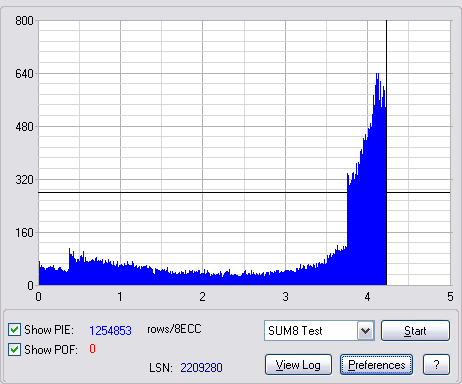
Task: Click the question mark help button
Action: click(x=436, y=365)
